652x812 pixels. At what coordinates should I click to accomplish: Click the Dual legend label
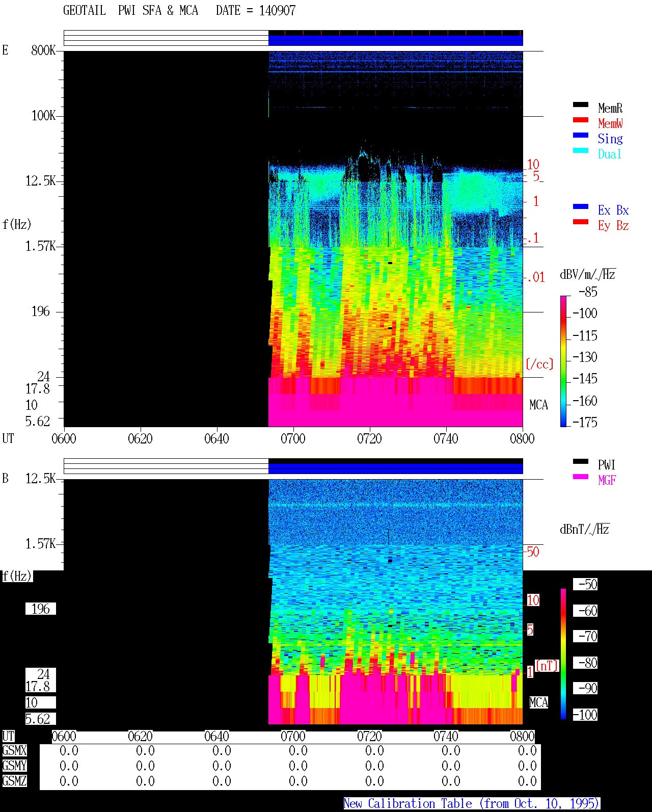610,154
